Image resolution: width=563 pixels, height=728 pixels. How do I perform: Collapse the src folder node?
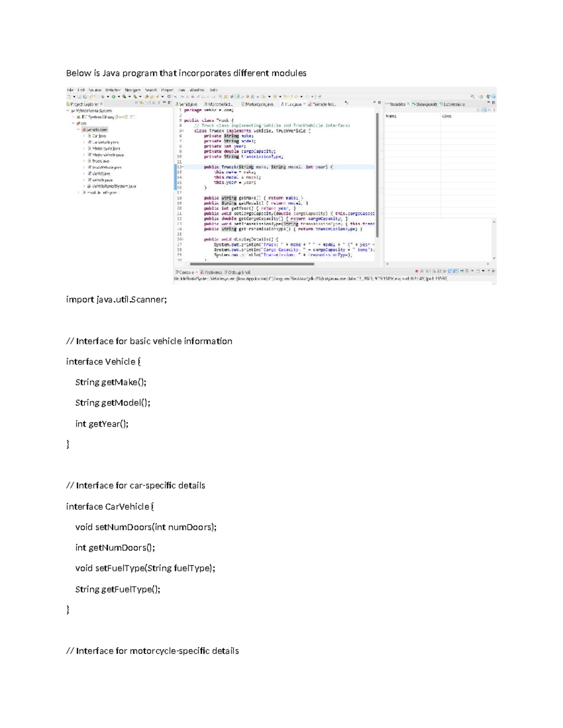pos(73,123)
